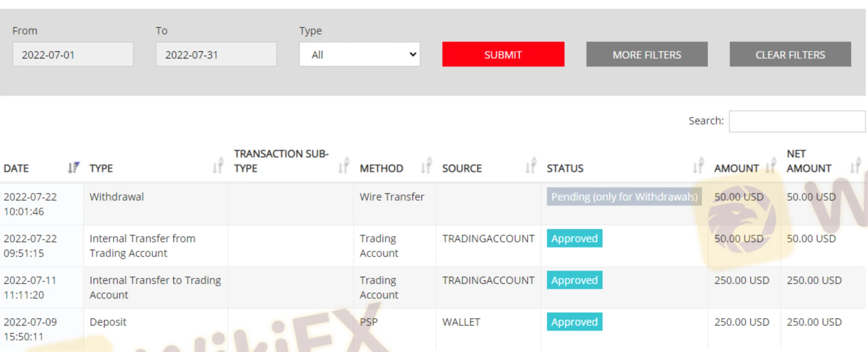Click 50.00 USD amount in Withdrawal row
The height and width of the screenshot is (352, 868).
(739, 196)
